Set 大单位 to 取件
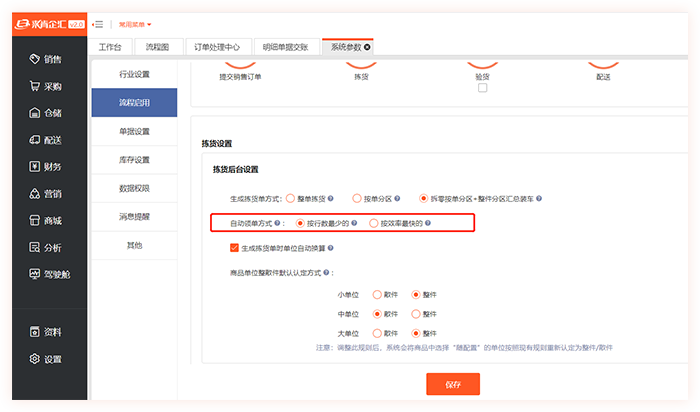This screenshot has width=700, height=412. point(377,333)
